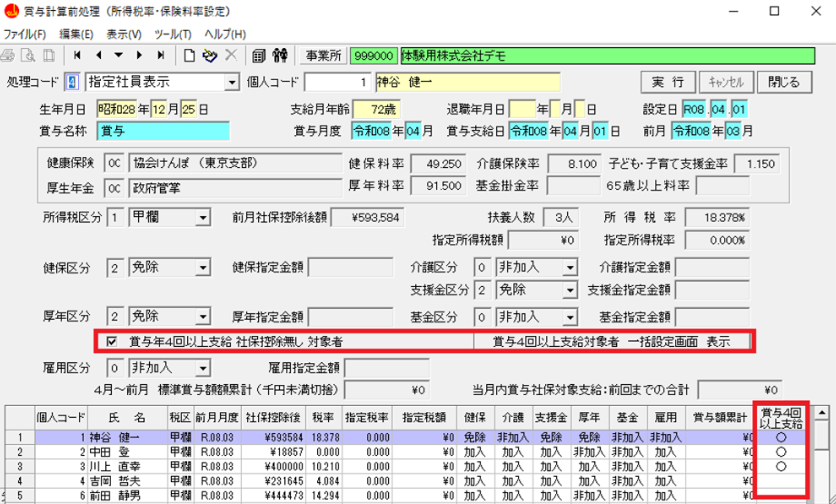Image resolution: width=836 pixels, height=504 pixels.
Task: Open the ファイル(F) menu
Action: click(25, 35)
